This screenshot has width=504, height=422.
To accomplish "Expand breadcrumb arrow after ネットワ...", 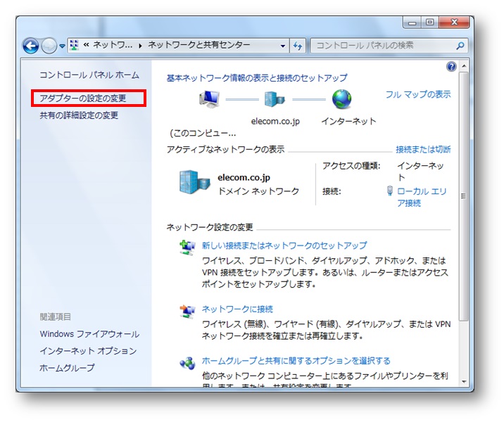I will (141, 46).
